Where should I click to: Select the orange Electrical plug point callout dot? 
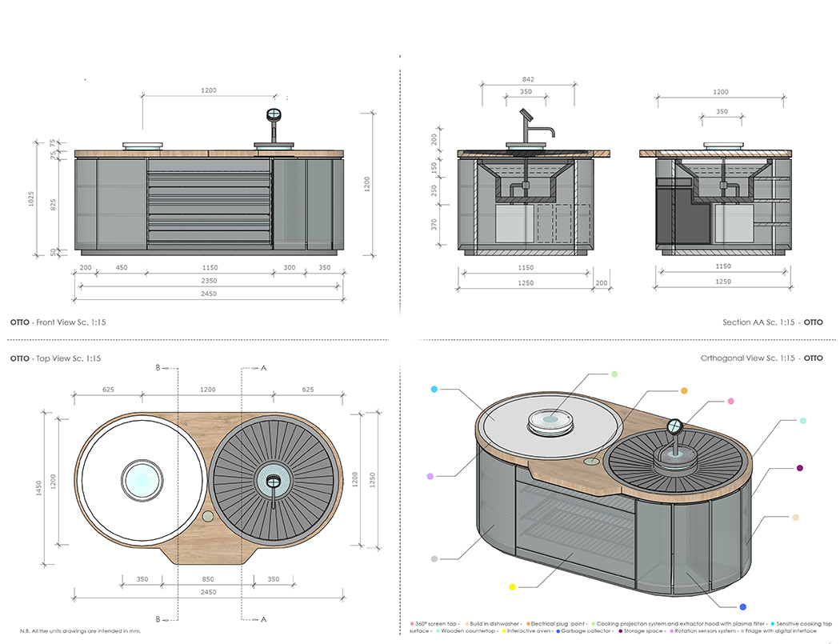(x=684, y=390)
